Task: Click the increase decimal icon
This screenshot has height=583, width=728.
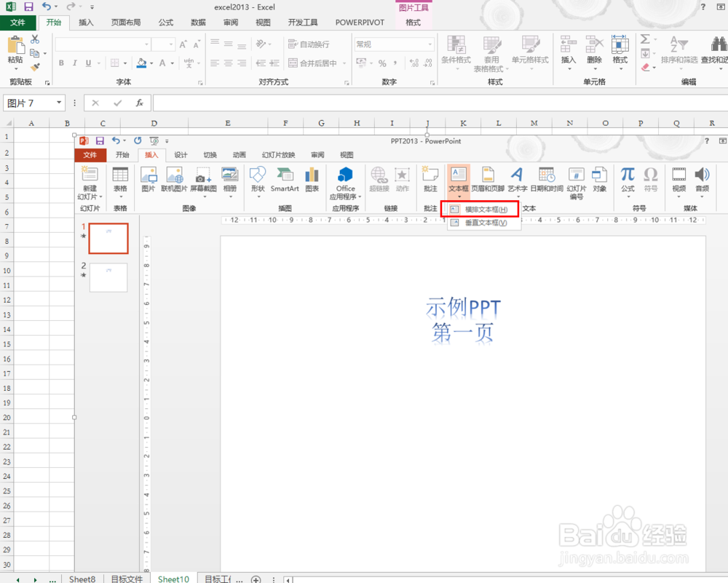Action: click(x=414, y=63)
